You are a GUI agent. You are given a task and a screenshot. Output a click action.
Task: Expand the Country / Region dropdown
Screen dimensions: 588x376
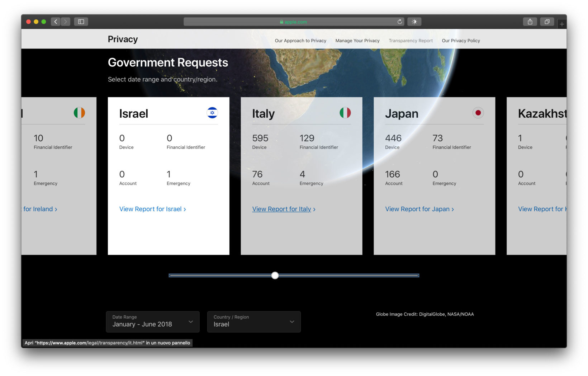[x=254, y=321]
